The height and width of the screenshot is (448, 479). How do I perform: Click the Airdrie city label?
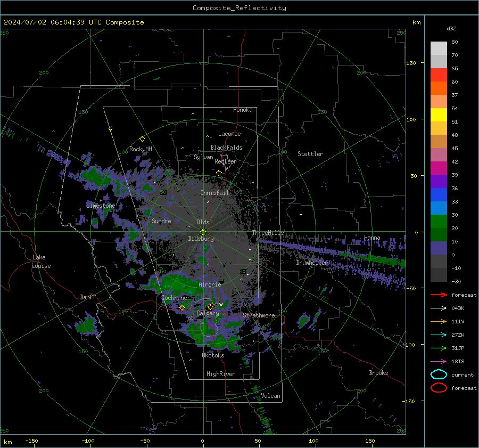tap(210, 284)
